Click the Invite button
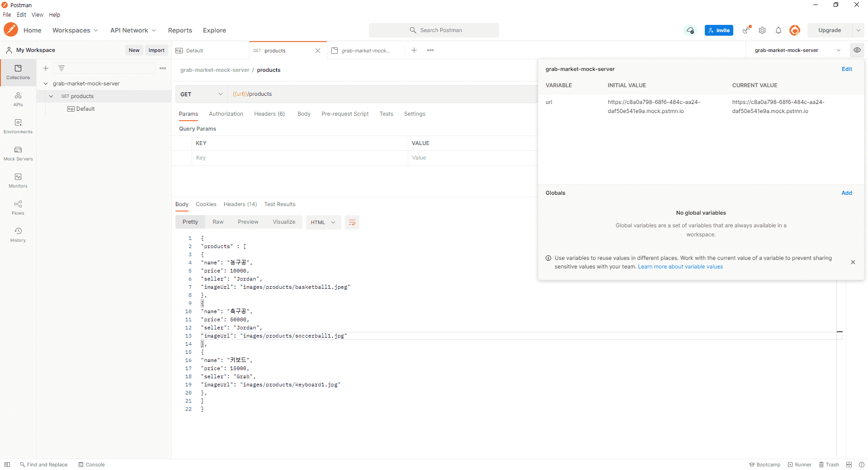The width and height of the screenshot is (868, 470). [719, 30]
